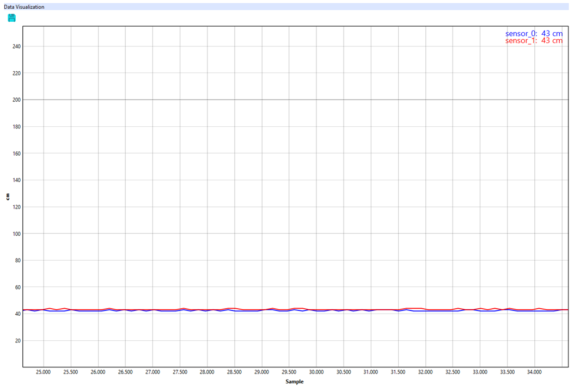574x392 pixels.
Task: Click the cm y-axis title
Action: [8, 197]
